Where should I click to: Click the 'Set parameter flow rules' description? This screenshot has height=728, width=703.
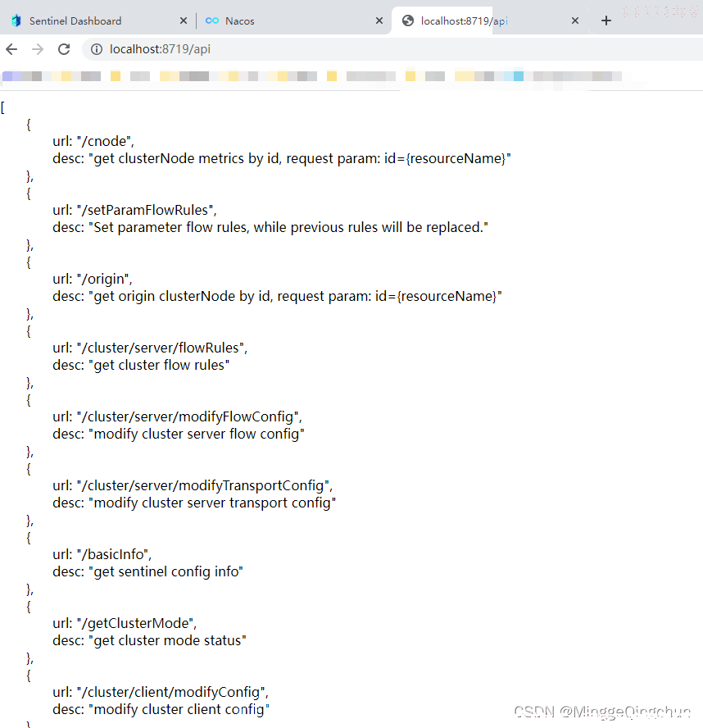coord(270,228)
